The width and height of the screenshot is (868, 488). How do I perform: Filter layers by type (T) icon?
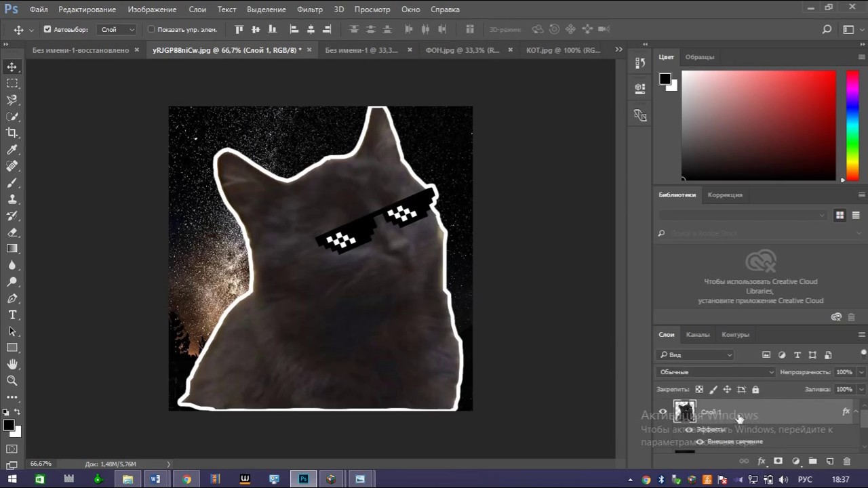click(x=797, y=355)
